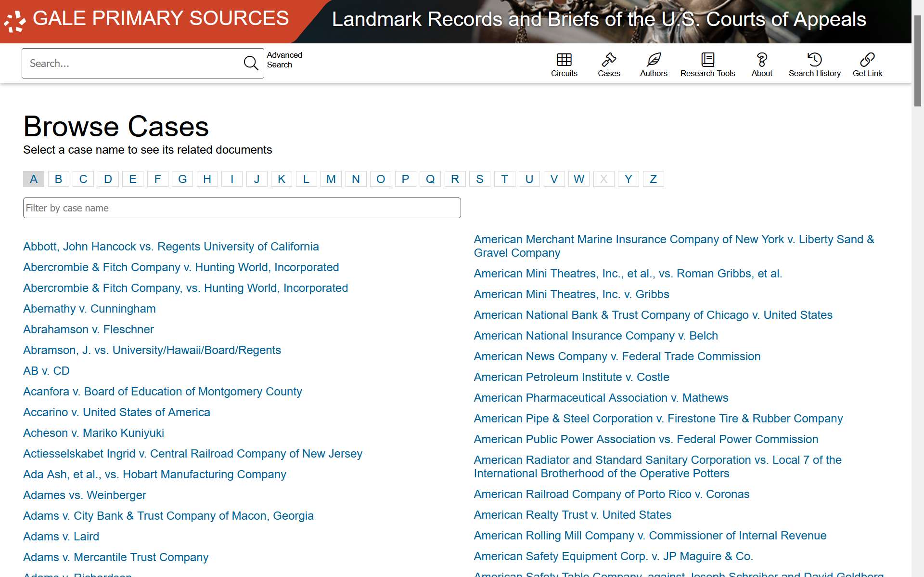This screenshot has width=924, height=577.
Task: Select letter H tab
Action: (x=207, y=179)
